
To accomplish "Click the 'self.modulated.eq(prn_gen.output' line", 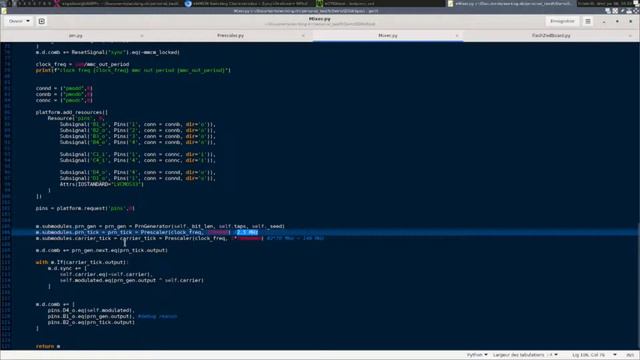I will (x=132, y=280).
